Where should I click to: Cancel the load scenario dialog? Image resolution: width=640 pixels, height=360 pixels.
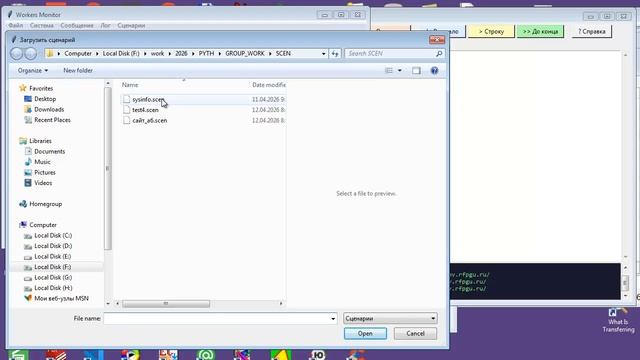pyautogui.click(x=415, y=333)
